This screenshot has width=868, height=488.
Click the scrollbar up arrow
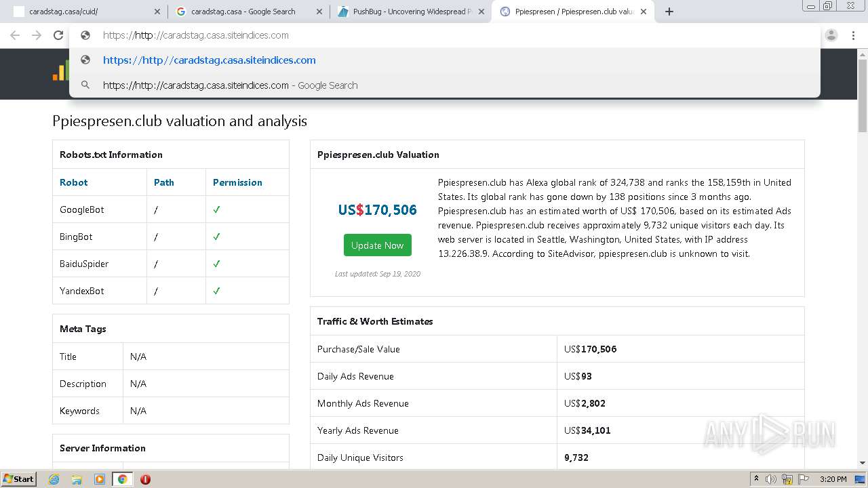863,54
